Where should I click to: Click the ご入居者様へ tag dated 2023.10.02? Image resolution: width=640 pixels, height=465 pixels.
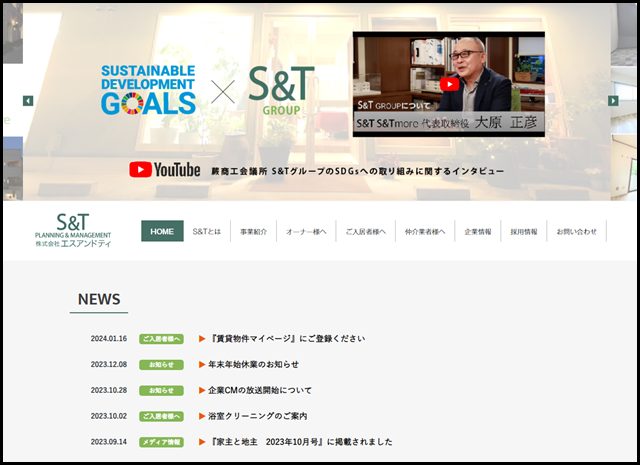[x=161, y=416]
